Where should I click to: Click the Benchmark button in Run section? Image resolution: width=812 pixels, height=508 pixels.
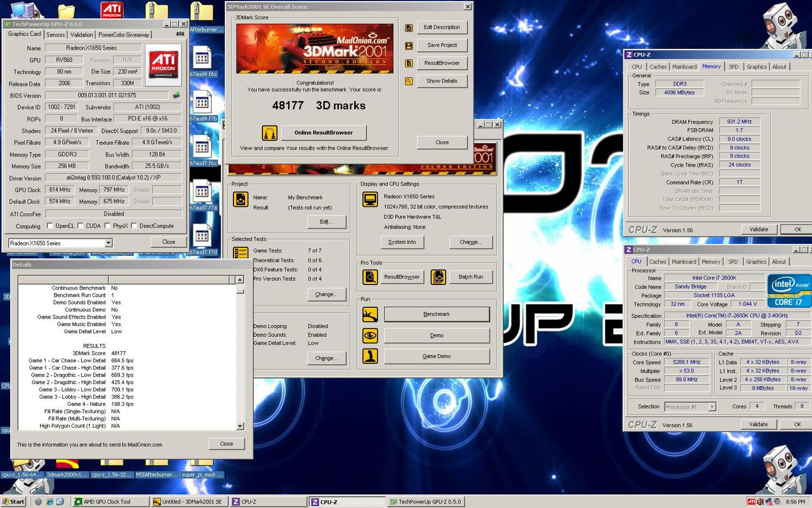tap(437, 314)
